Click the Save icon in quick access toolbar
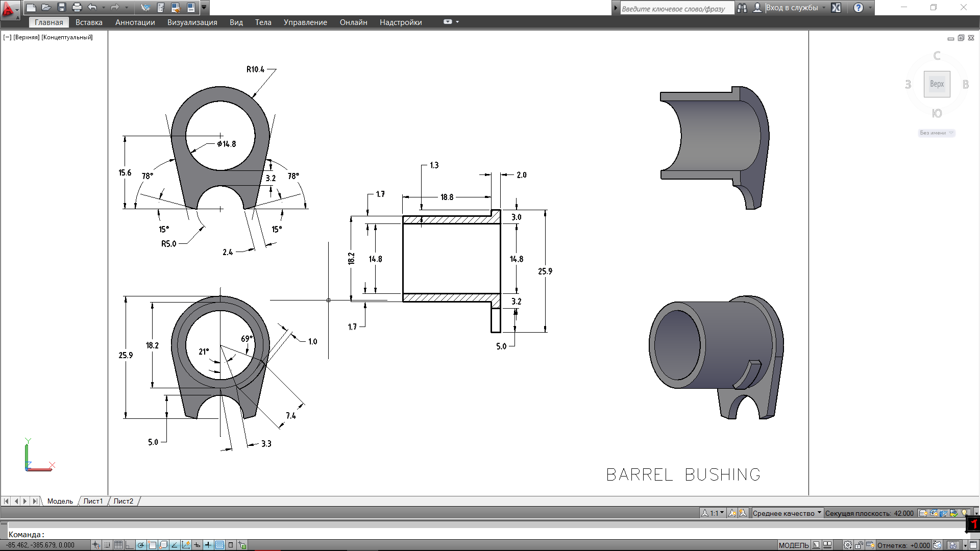Screen dimensions: 980x551 tap(62, 7)
